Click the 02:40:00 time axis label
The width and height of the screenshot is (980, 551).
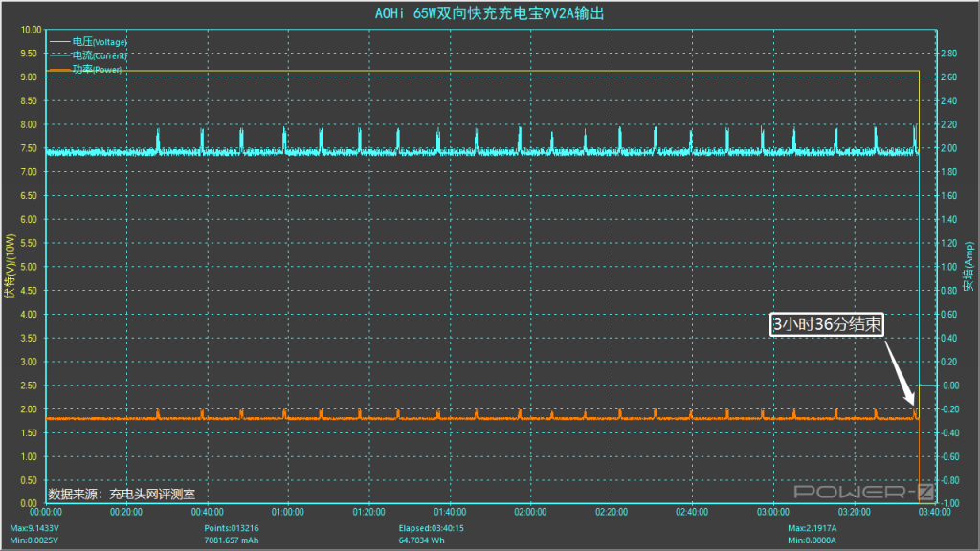(692, 512)
